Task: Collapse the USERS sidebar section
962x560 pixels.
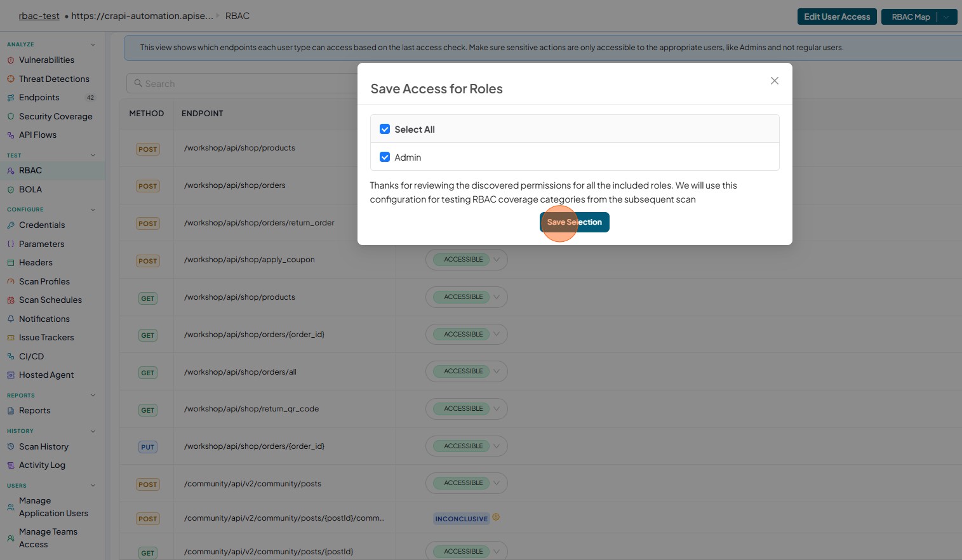Action: click(93, 486)
